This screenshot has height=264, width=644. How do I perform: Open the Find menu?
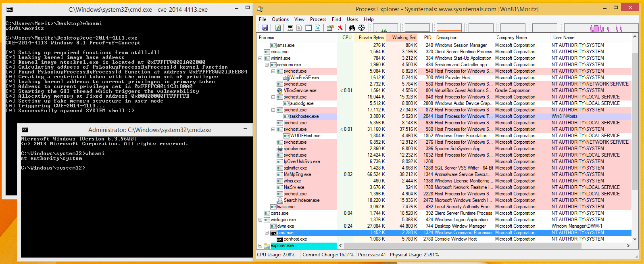[x=336, y=19]
